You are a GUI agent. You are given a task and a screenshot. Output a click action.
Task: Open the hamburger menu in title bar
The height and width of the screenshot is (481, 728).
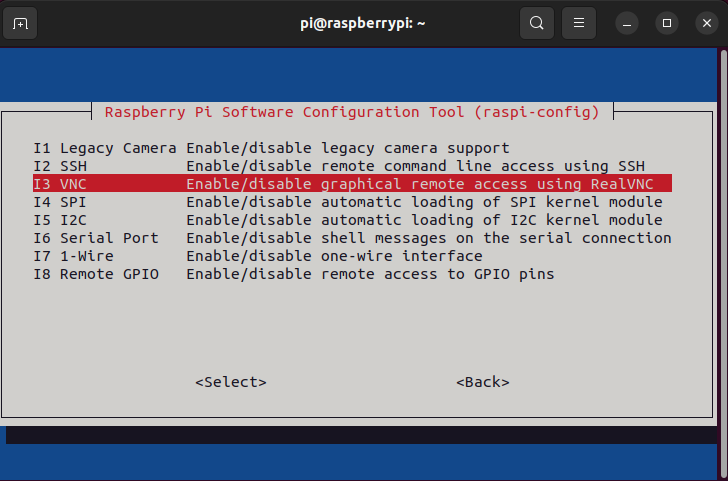pyautogui.click(x=578, y=22)
